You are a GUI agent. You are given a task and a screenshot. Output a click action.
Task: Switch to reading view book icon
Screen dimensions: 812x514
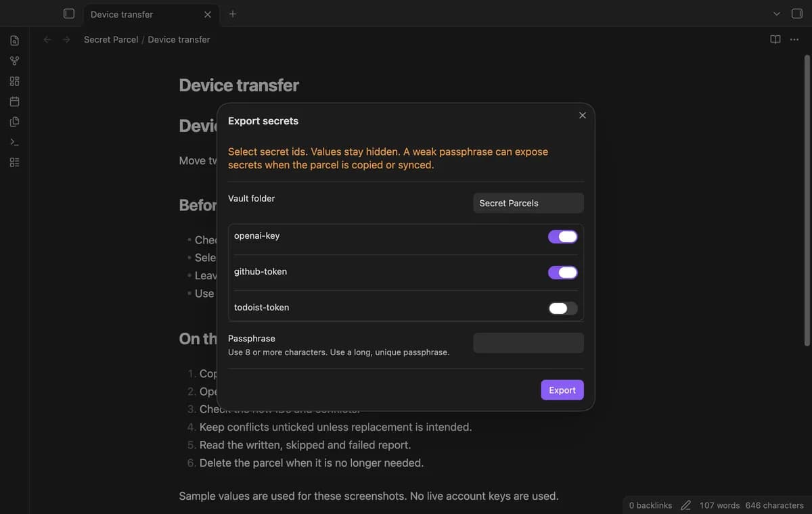pos(775,39)
